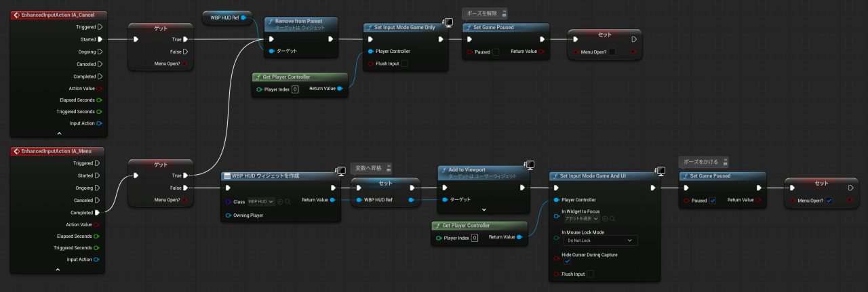The height and width of the screenshot is (292, 868).
Task: Uncheck Paused on the lower Set Game Paused
Action: (713, 201)
